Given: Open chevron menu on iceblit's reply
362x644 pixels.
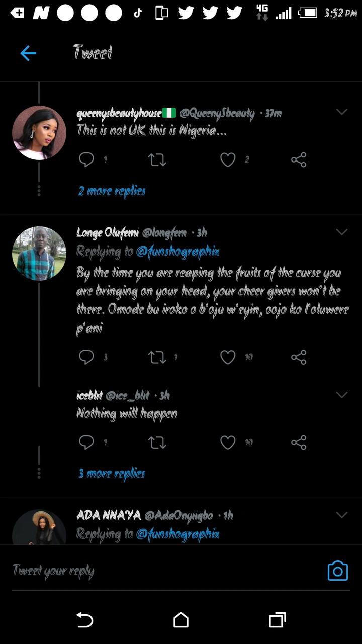Looking at the screenshot, I should click(342, 395).
